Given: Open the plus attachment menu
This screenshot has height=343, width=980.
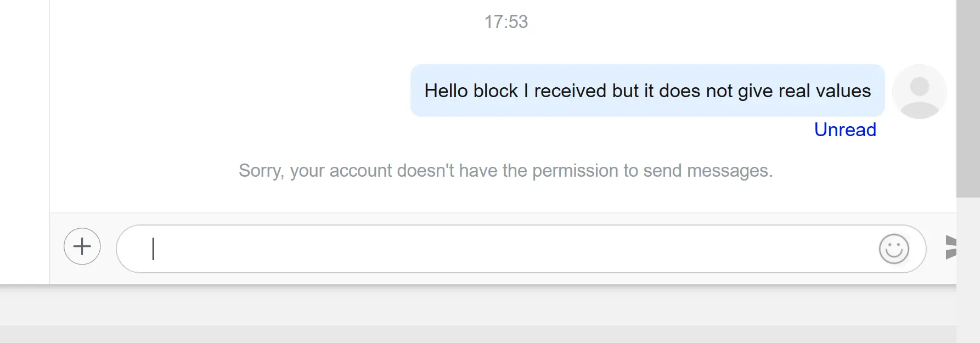Looking at the screenshot, I should point(82,246).
